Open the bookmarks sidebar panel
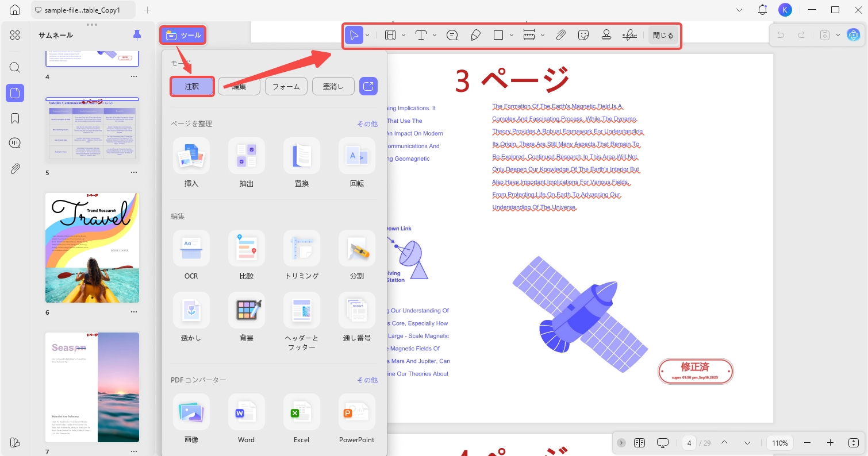 [15, 118]
